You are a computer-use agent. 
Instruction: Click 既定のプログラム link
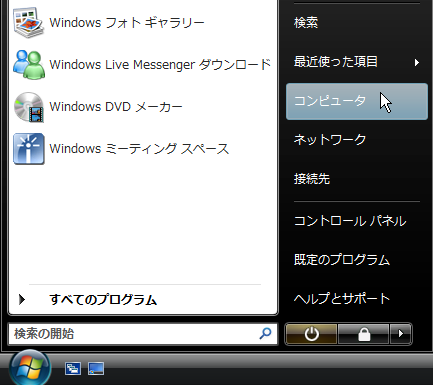(342, 260)
